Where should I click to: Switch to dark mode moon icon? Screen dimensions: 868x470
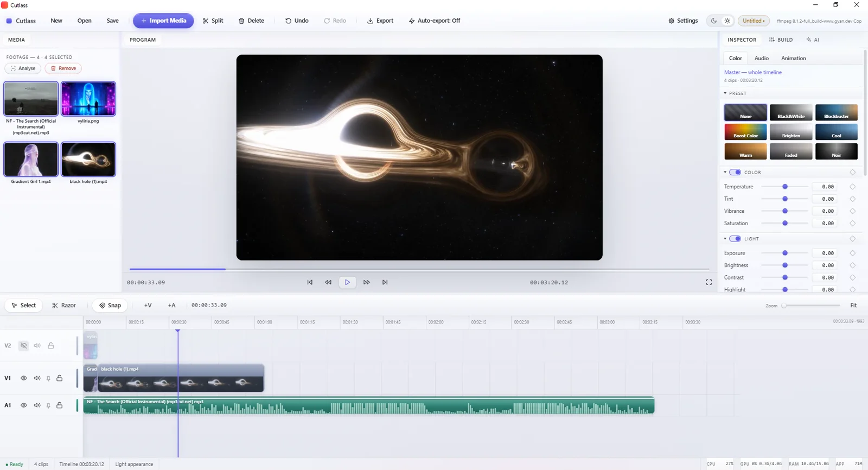click(x=714, y=21)
